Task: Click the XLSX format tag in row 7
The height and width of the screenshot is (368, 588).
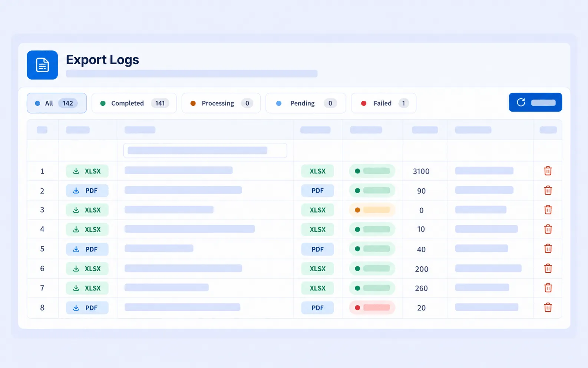Action: [x=317, y=288]
